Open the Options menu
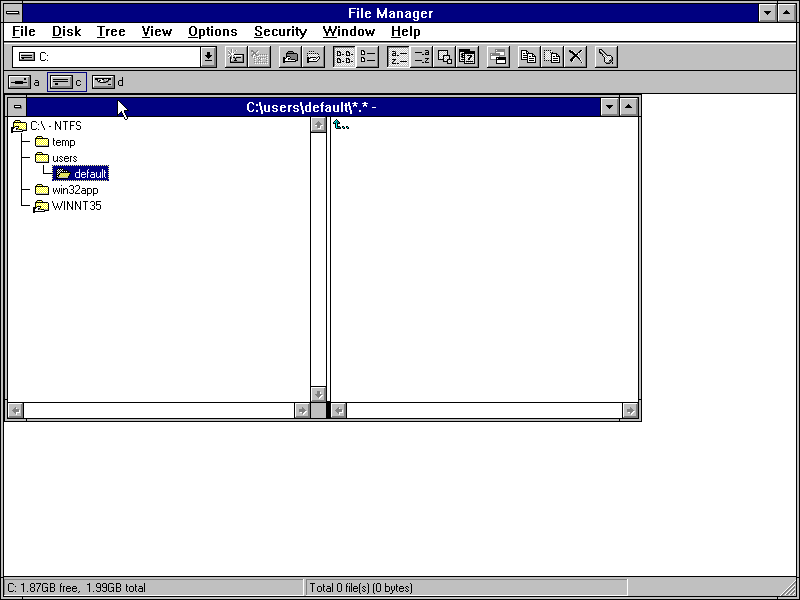 [x=212, y=32]
